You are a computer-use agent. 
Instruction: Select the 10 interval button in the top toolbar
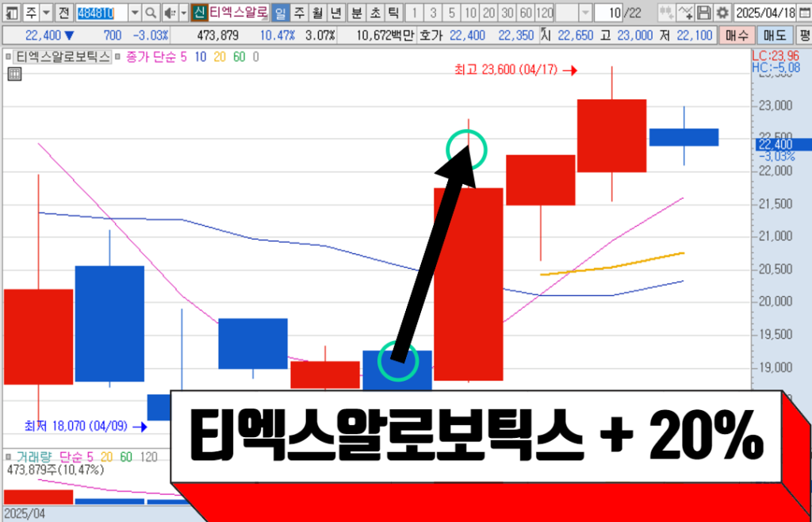471,12
